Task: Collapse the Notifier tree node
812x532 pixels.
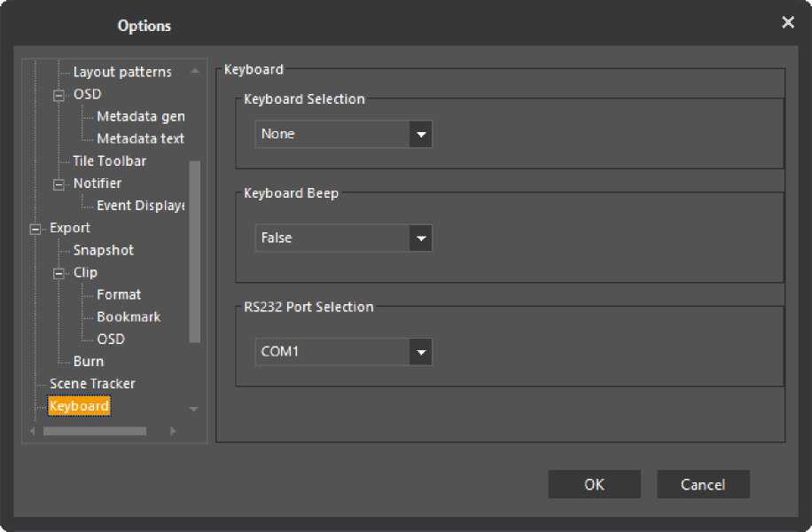Action: tap(59, 184)
